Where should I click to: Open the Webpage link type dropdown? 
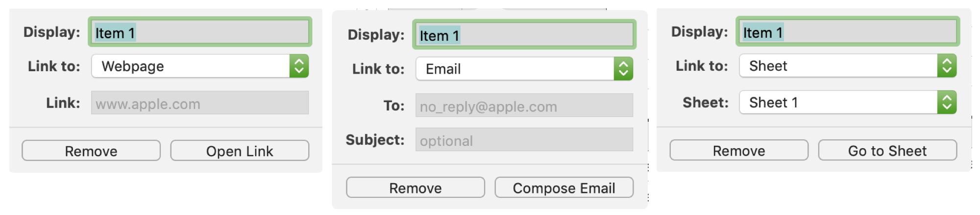200,66
